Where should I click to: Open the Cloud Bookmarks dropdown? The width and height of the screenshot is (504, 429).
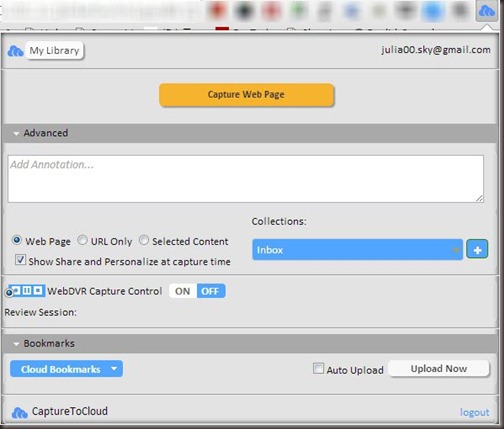(66, 369)
